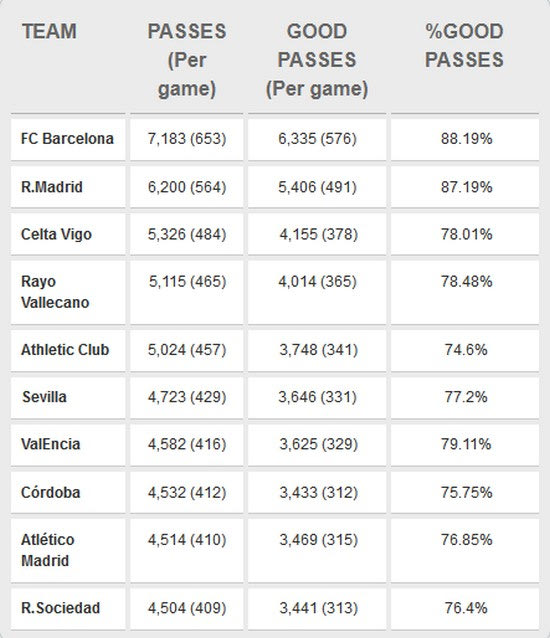The height and width of the screenshot is (638, 550).
Task: Click R.Madrid's 5,406 (491) good passes
Action: (317, 187)
